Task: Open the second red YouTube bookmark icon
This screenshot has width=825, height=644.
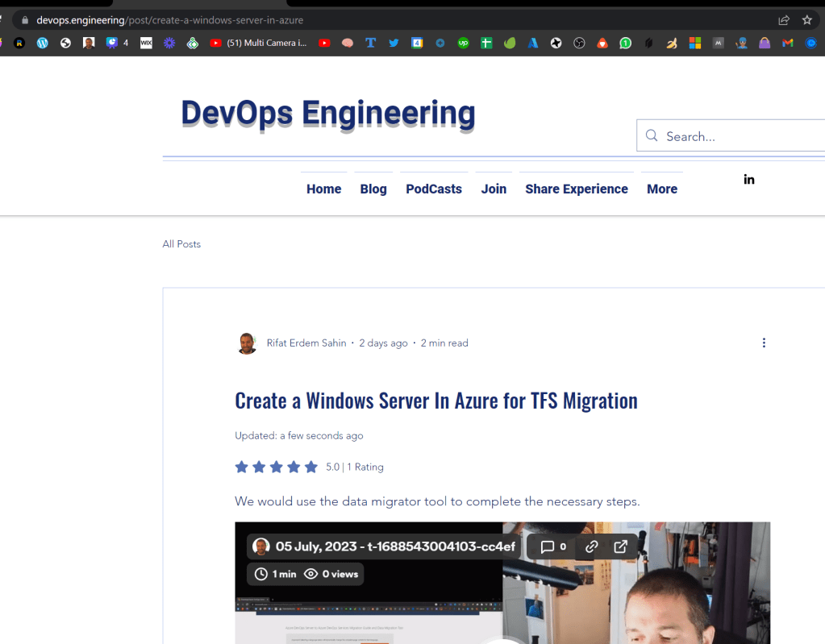Action: (324, 43)
